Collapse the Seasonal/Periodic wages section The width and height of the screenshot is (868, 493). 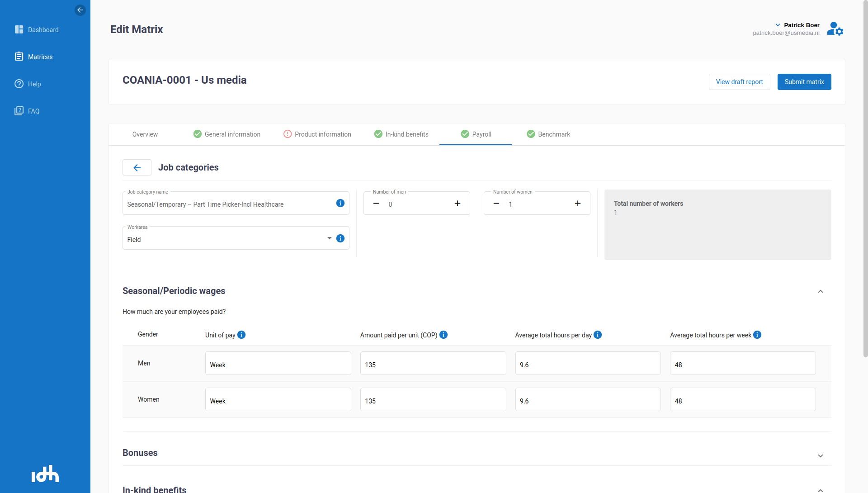click(821, 291)
